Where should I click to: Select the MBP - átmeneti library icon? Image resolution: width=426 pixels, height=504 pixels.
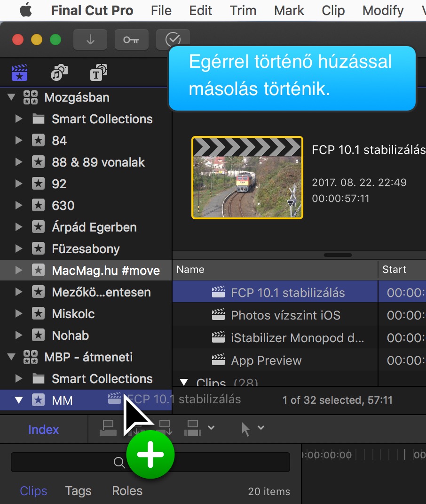[31, 357]
